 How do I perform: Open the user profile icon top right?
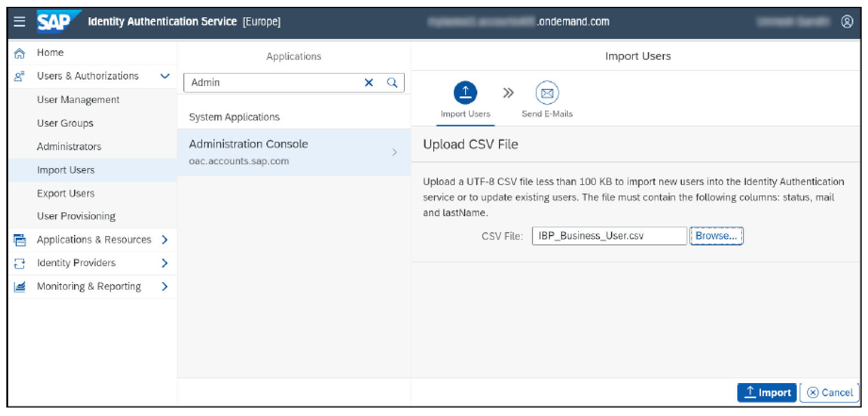pos(848,20)
